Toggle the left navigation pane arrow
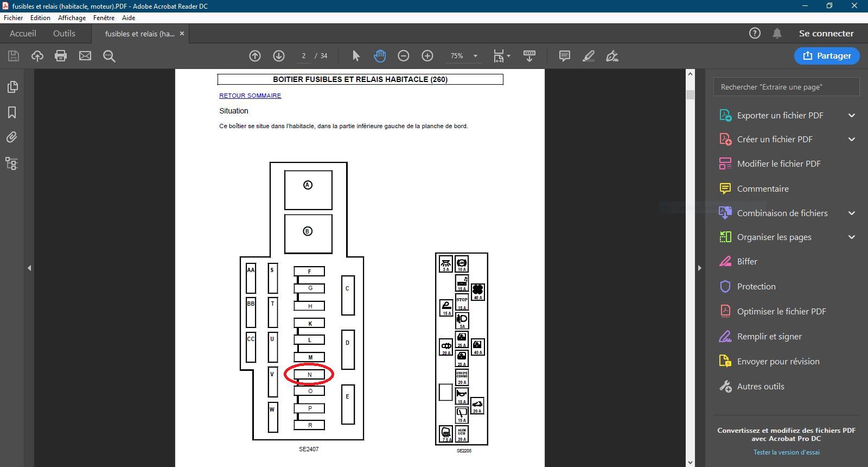 pyautogui.click(x=29, y=268)
